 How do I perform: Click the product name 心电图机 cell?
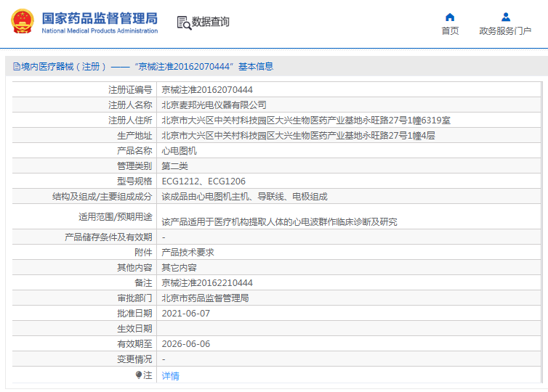click(179, 151)
